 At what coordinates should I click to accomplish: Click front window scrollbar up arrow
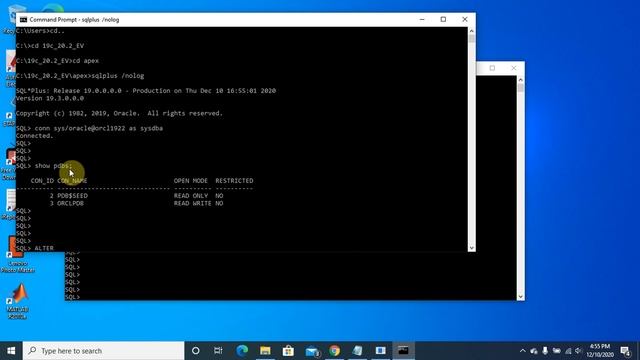coord(472,31)
